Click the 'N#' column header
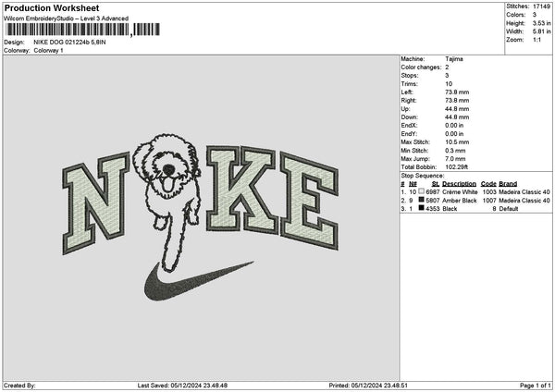The width and height of the screenshot is (555, 392). point(413,184)
